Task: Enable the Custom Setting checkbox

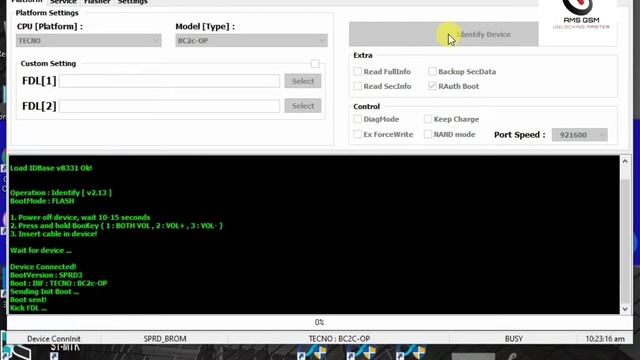Action: point(315,64)
